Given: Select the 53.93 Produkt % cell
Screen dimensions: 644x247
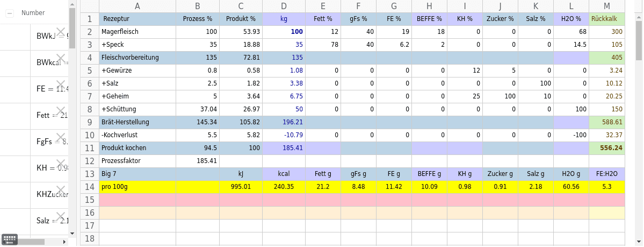Looking at the screenshot, I should 241,32.
